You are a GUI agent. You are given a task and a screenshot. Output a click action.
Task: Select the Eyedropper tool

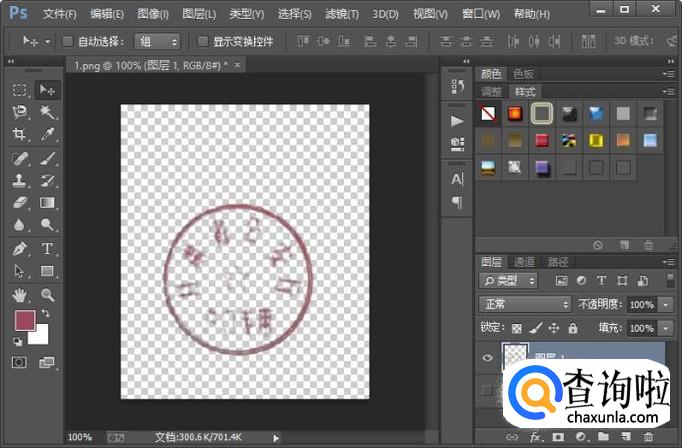(x=47, y=134)
